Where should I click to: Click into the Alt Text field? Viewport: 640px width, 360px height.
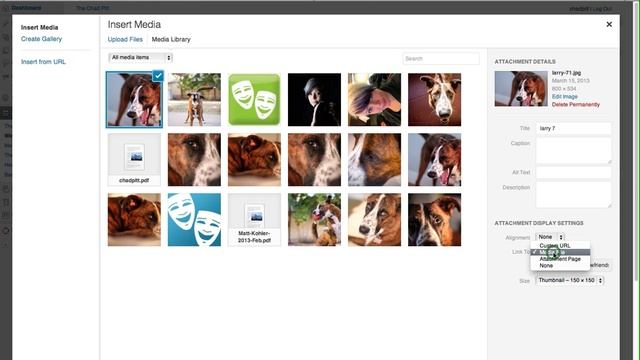click(573, 172)
